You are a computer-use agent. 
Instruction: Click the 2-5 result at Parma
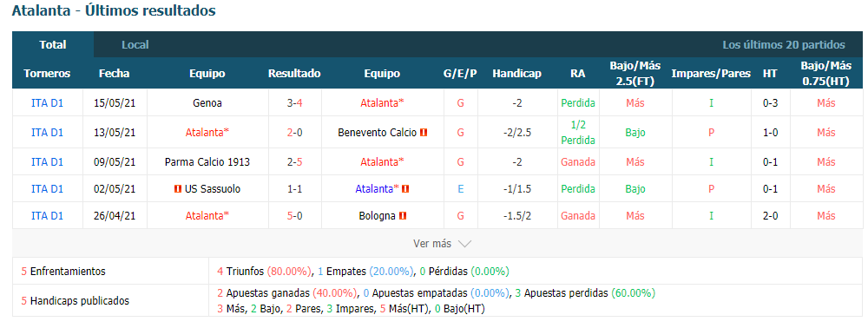294,162
